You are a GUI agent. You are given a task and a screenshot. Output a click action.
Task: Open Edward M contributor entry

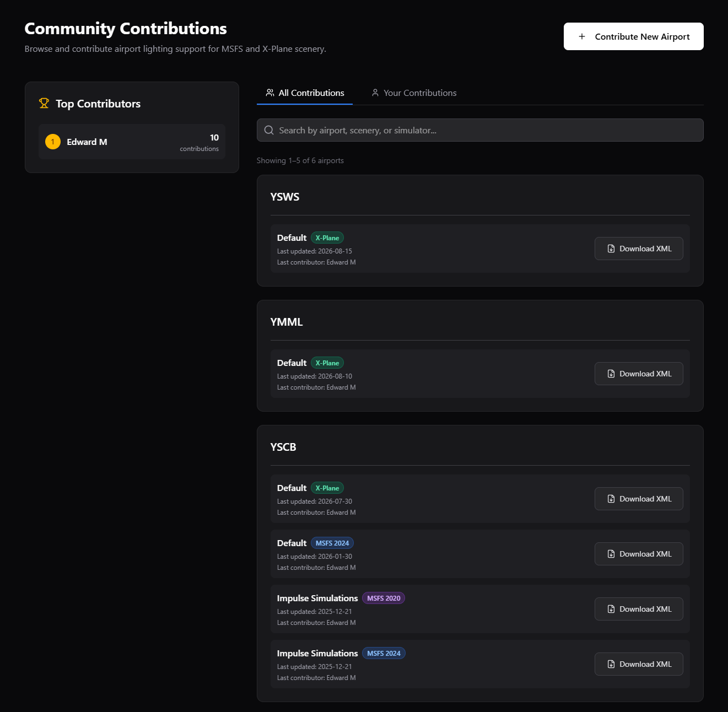(132, 142)
